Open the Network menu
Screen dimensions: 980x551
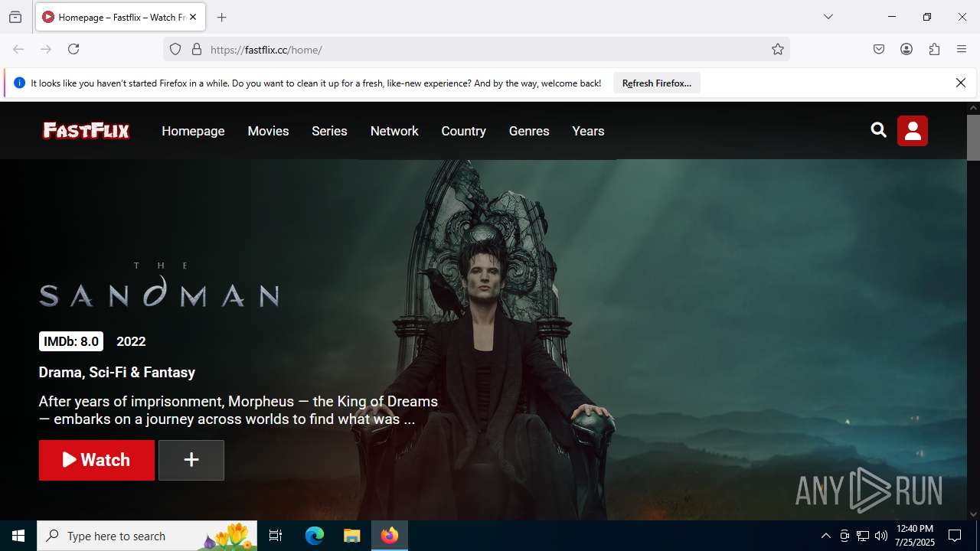394,131
